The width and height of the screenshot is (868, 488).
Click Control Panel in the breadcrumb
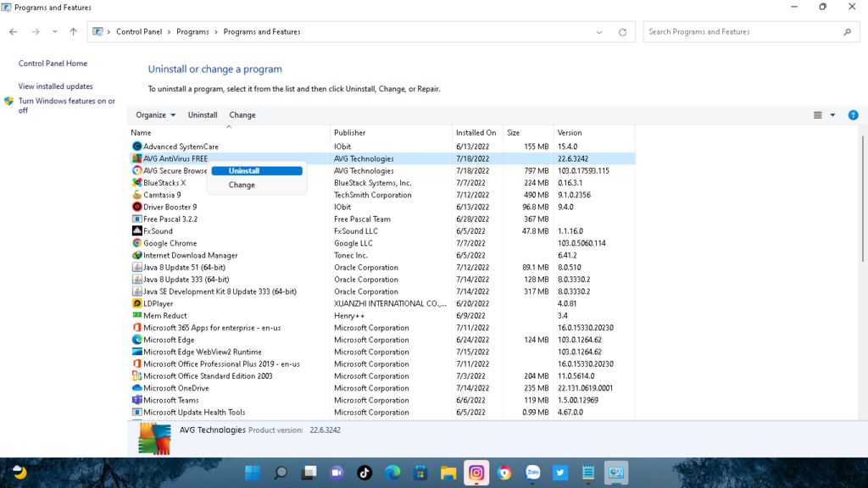click(139, 32)
